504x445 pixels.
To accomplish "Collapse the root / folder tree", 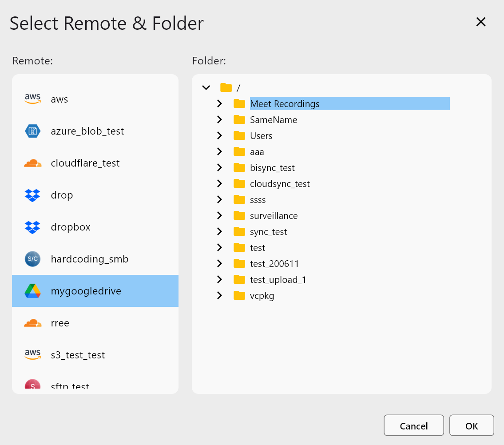I will tap(206, 87).
